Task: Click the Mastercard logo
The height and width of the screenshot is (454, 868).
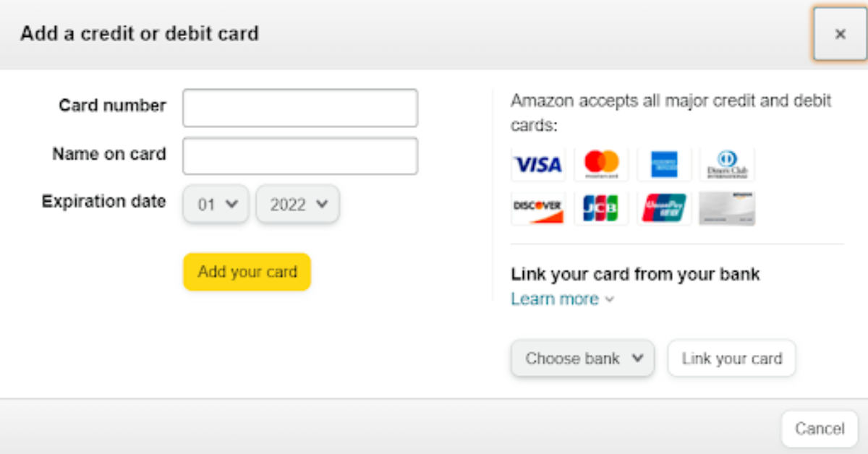Action: (x=601, y=165)
